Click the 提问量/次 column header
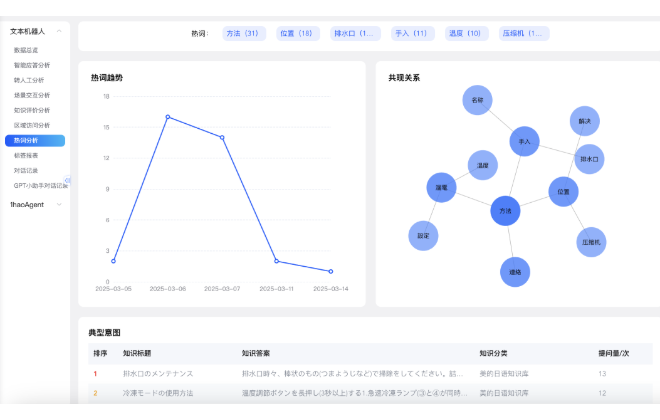This screenshot has height=420, width=660. click(613, 353)
